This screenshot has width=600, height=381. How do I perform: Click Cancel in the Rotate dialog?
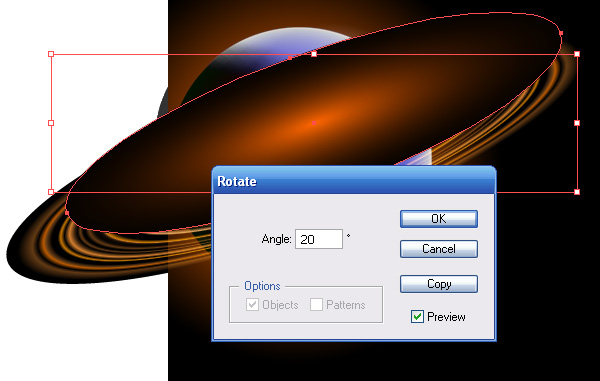point(439,249)
